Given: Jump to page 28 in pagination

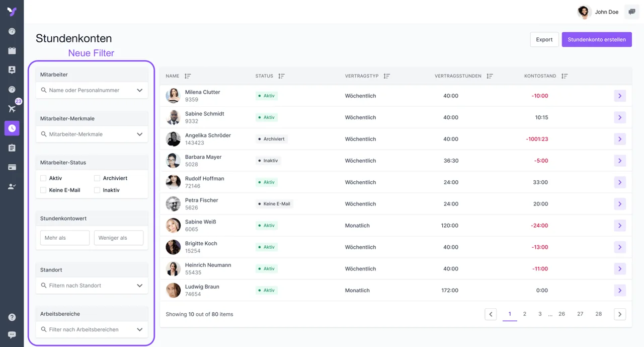Looking at the screenshot, I should [598, 314].
